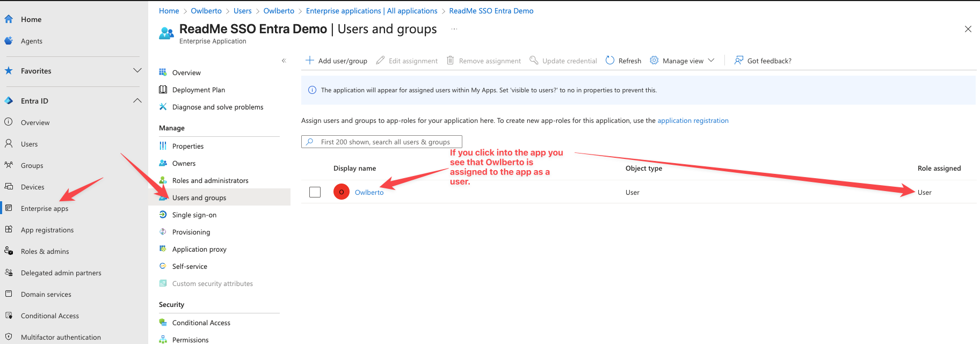Open the Manage view dropdown
980x344 pixels.
click(682, 61)
